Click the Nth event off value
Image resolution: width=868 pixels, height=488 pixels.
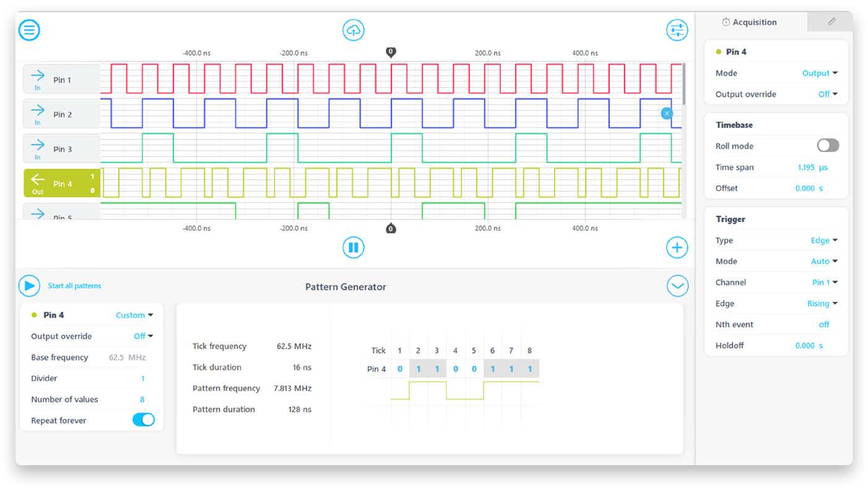coord(824,325)
